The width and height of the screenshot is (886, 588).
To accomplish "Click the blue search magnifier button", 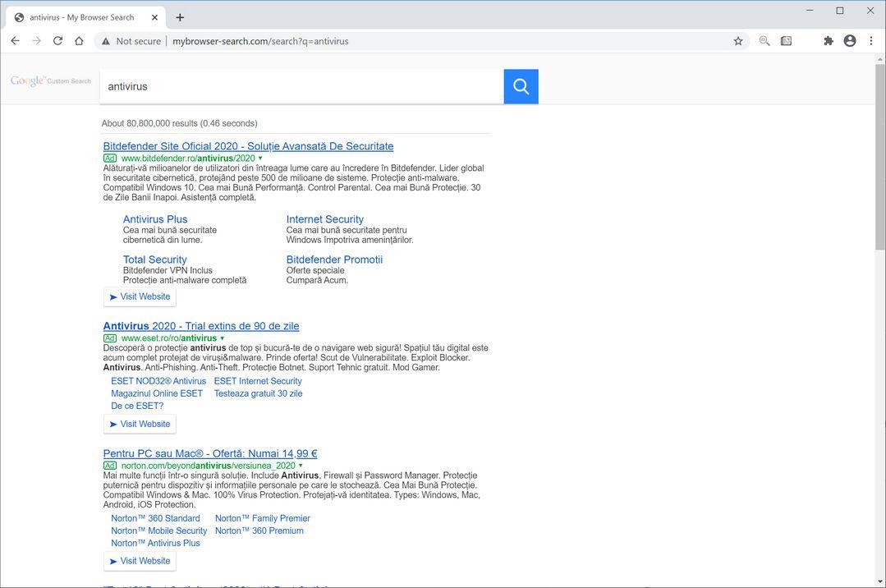I will point(521,86).
